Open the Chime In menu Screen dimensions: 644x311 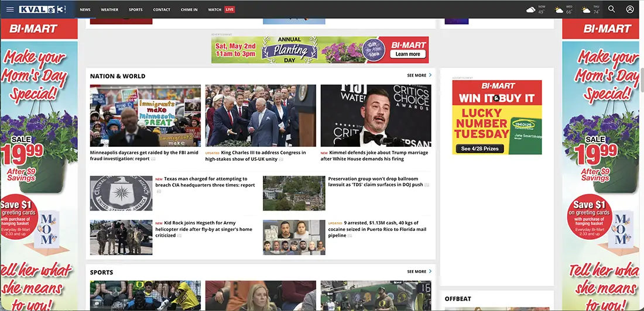189,9
